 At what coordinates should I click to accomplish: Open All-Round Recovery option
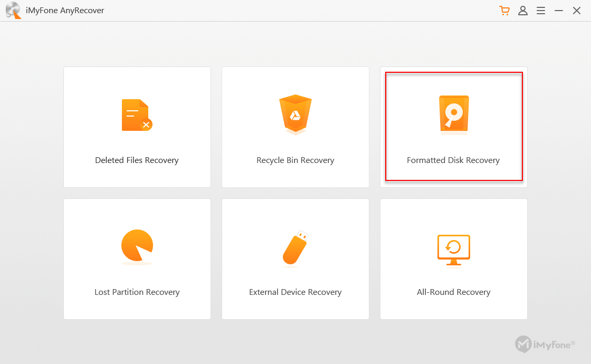453,258
